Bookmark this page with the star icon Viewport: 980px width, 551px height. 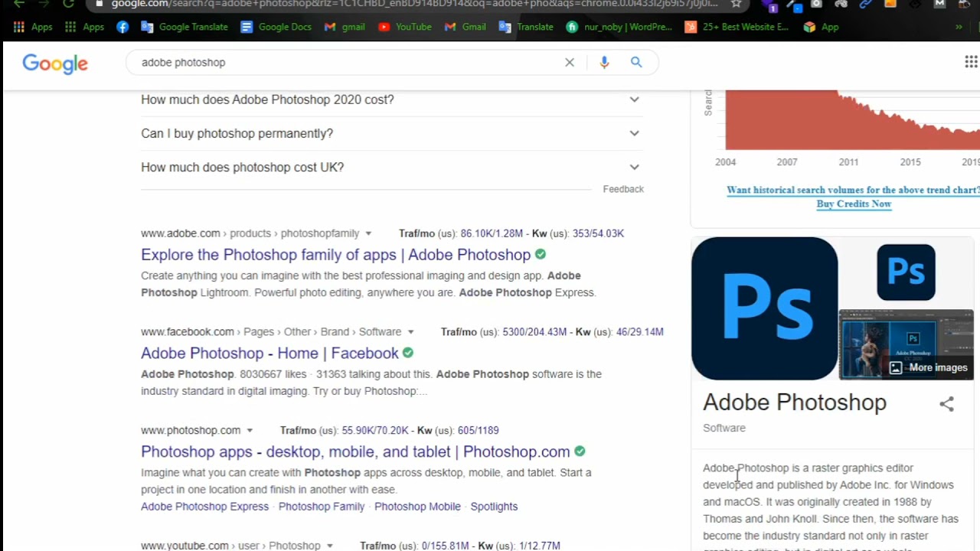coord(736,4)
